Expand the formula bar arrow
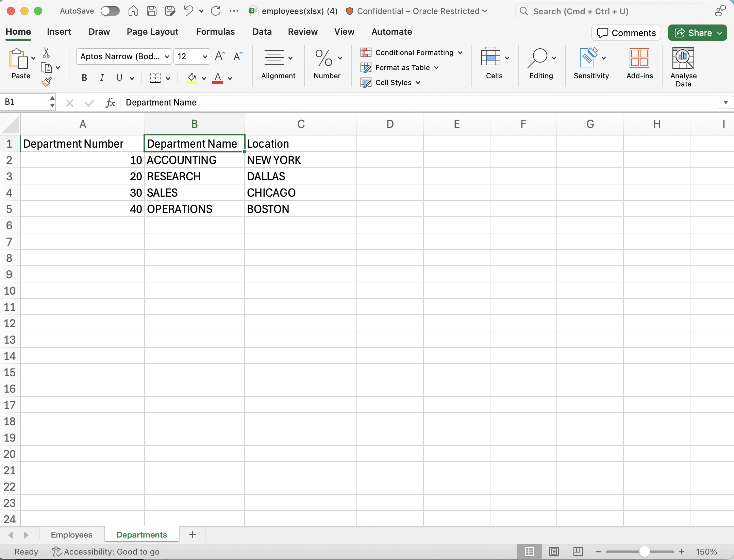 pos(725,102)
